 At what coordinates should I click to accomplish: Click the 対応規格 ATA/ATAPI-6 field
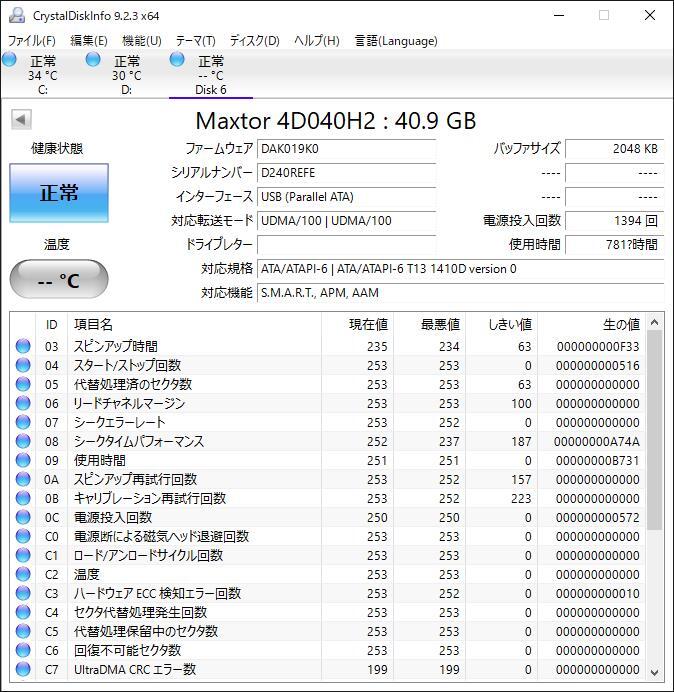click(461, 269)
